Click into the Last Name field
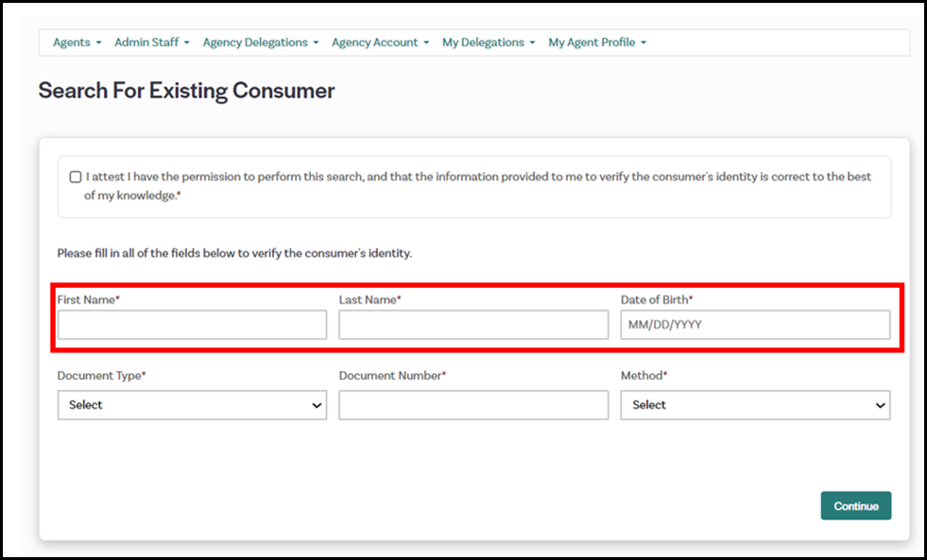Viewport: 927px width, 560px height. [473, 325]
